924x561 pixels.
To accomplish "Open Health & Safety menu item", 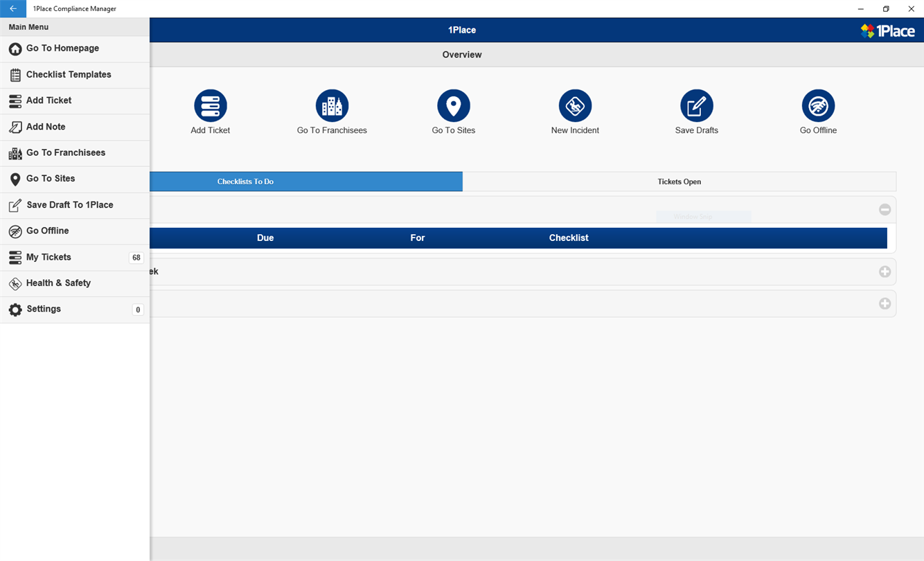I will coord(75,283).
